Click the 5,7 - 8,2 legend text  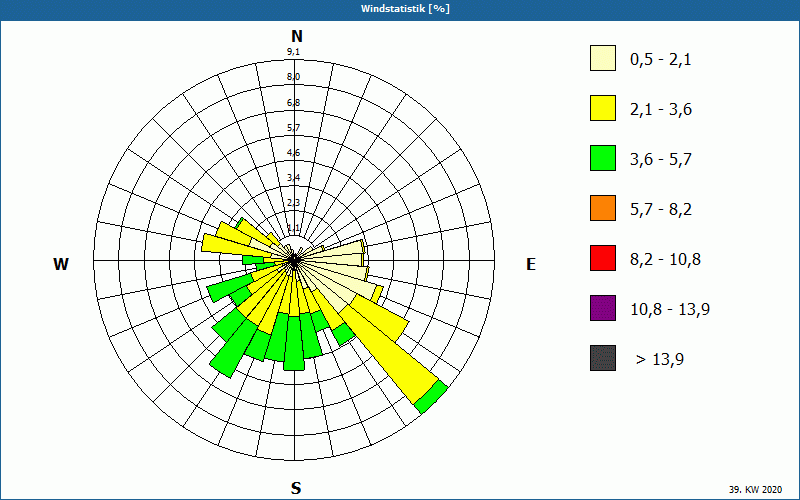click(x=661, y=210)
